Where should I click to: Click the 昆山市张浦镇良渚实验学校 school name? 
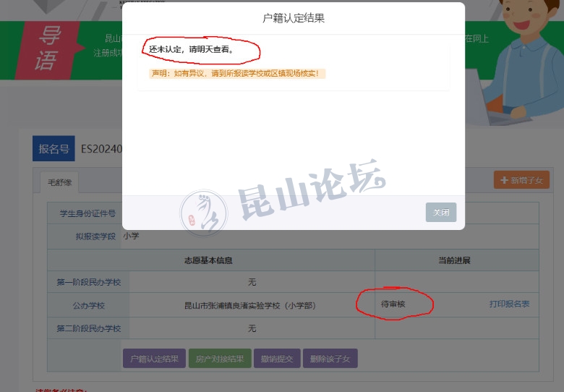pyautogui.click(x=250, y=305)
